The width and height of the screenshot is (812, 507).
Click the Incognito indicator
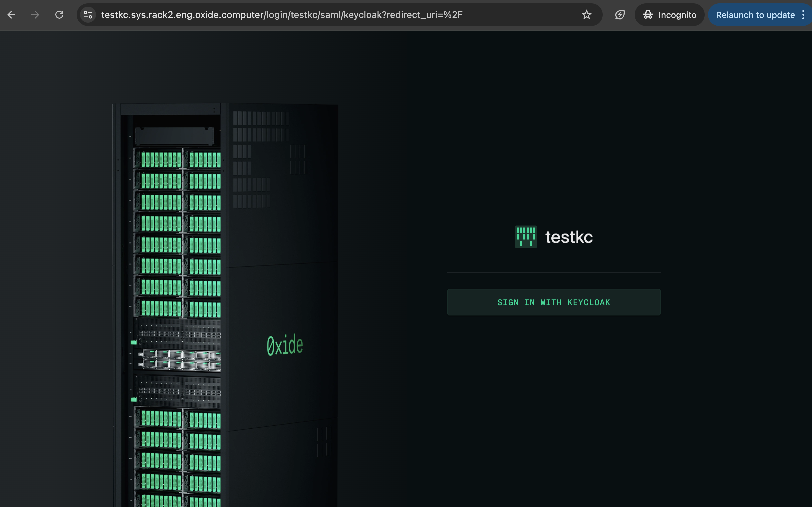point(677,15)
